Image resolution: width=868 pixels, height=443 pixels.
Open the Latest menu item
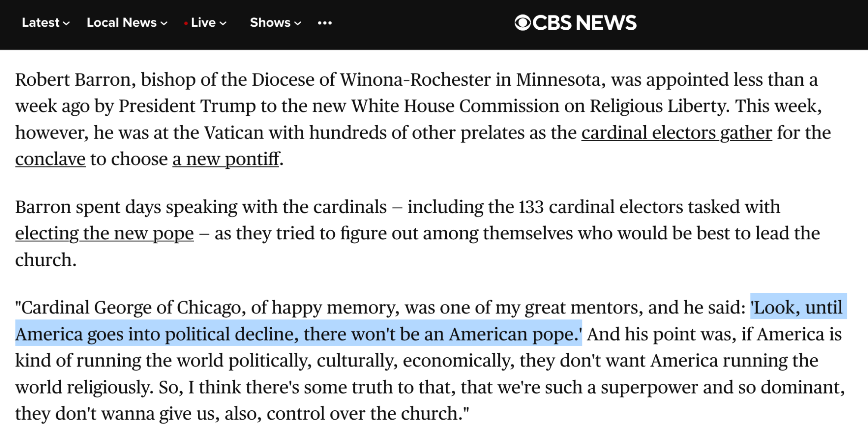click(40, 22)
